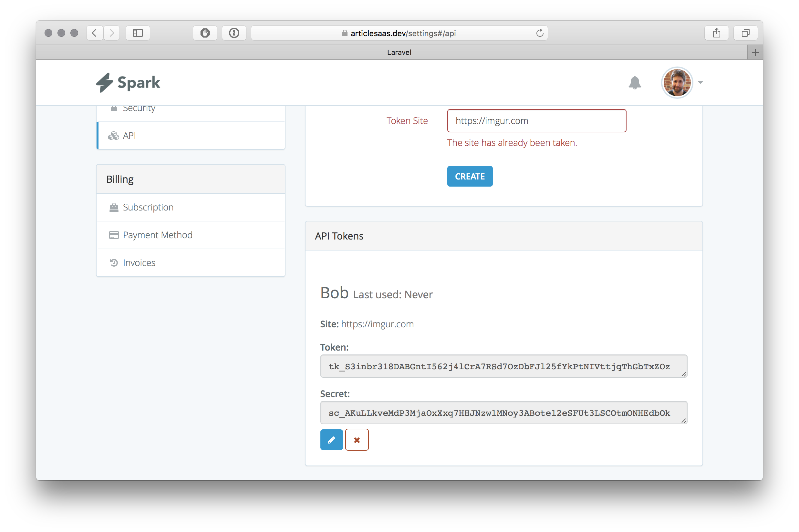
Task: Open the Share sheet icon
Action: [x=716, y=33]
